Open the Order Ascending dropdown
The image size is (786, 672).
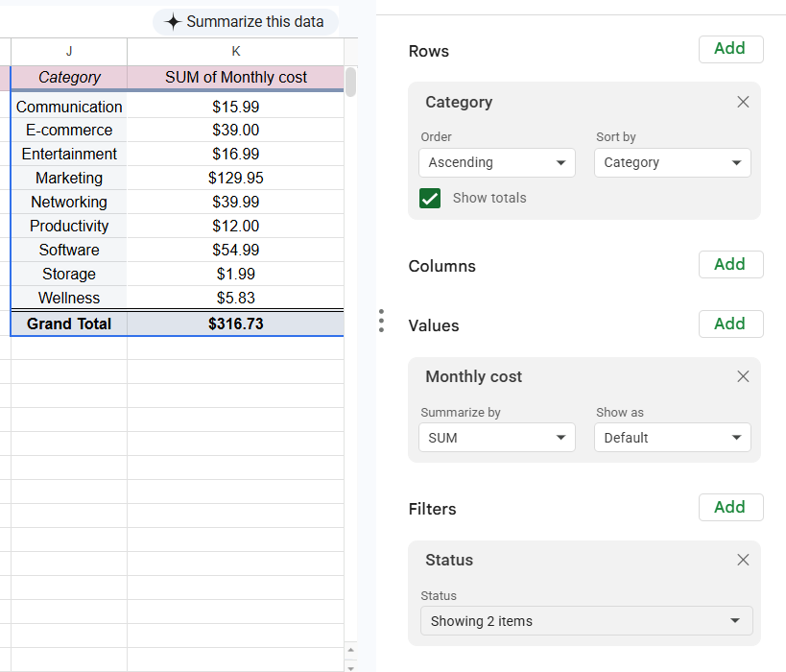[x=497, y=162]
